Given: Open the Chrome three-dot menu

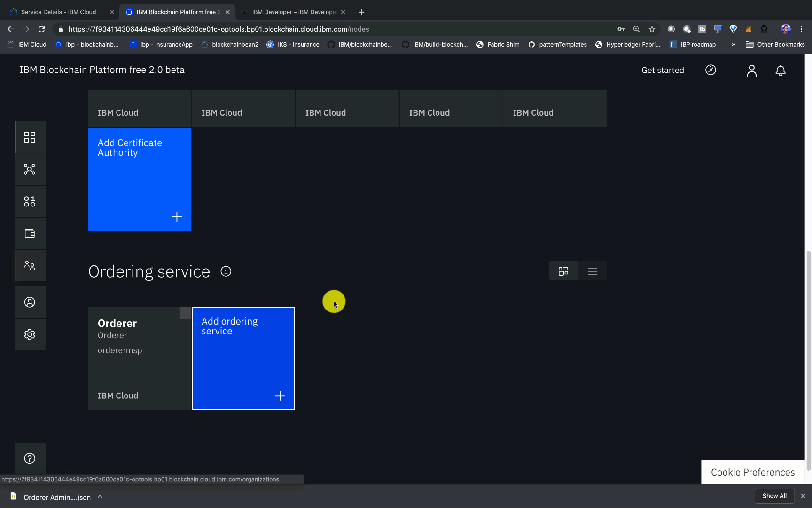Looking at the screenshot, I should [802, 29].
